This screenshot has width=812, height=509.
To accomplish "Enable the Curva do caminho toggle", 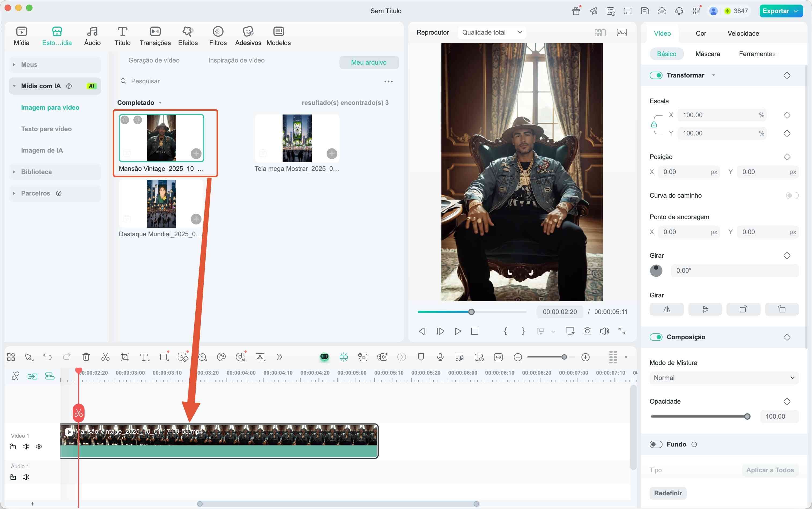I will coord(791,195).
